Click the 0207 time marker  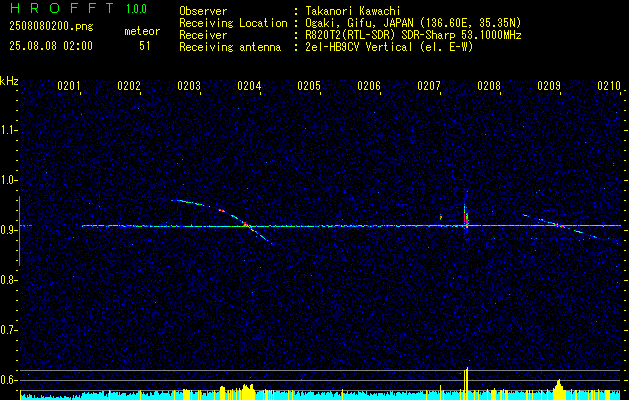(429, 86)
